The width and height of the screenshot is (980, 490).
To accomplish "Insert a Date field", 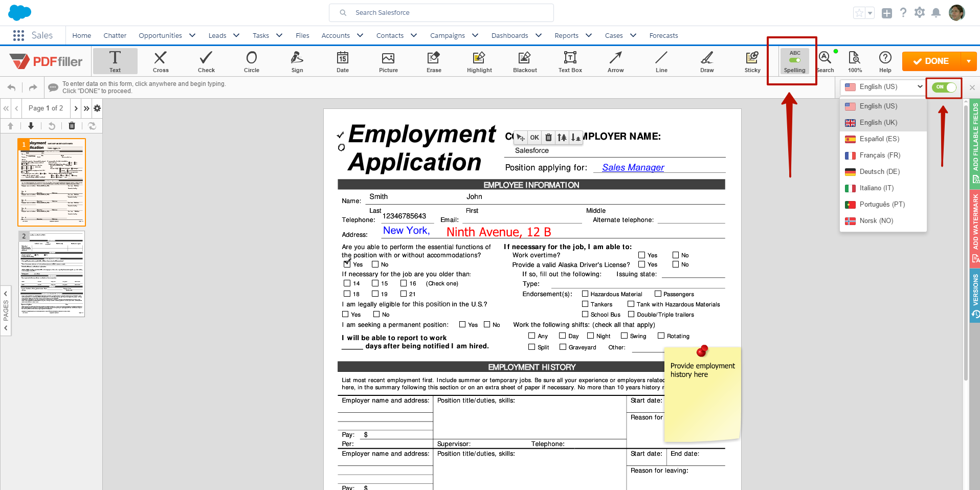I will [x=343, y=61].
